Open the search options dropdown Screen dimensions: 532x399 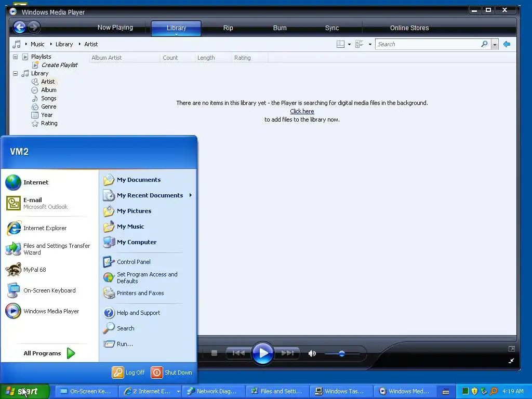click(495, 45)
